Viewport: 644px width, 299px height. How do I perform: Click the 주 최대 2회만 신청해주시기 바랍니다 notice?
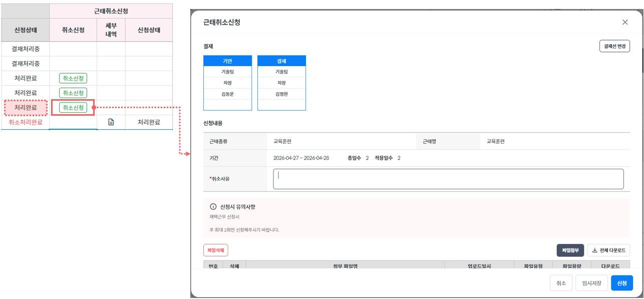(x=244, y=230)
